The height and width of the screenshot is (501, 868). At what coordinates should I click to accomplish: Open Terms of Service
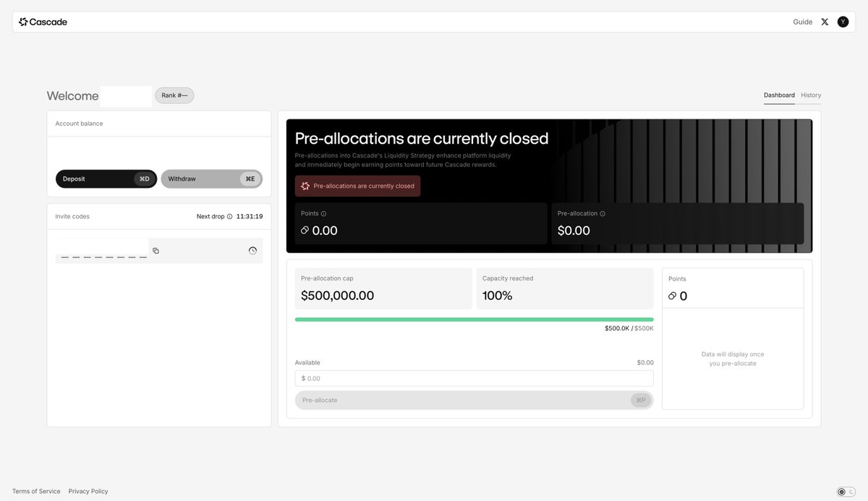[x=36, y=491]
